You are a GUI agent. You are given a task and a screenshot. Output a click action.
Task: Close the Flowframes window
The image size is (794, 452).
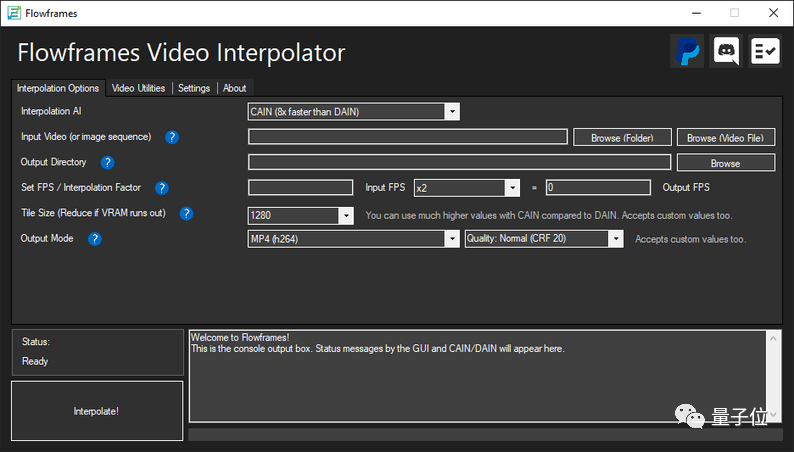pyautogui.click(x=774, y=13)
